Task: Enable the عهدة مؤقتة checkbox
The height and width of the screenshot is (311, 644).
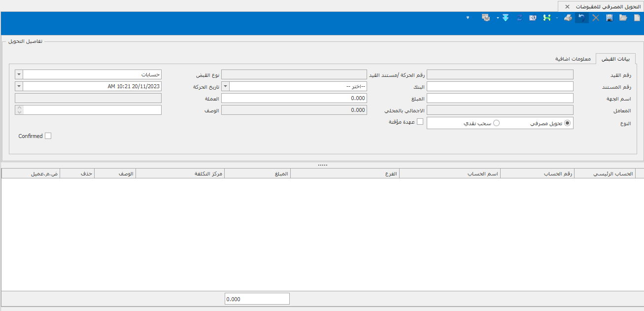Action: [420, 122]
